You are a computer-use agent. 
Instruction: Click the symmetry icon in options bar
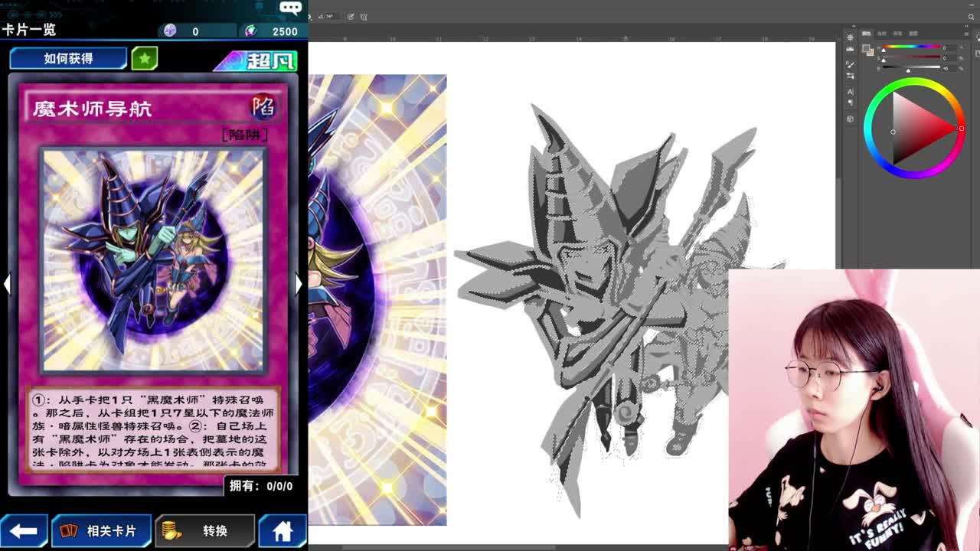point(364,16)
